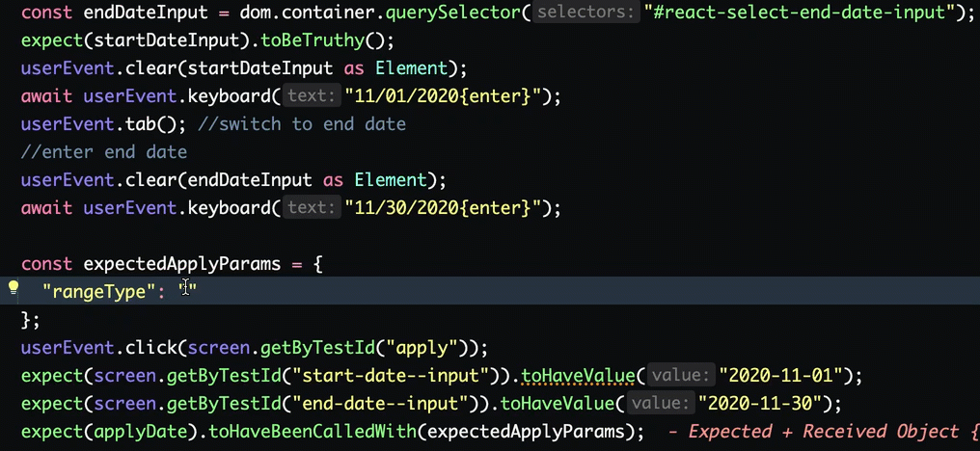Image resolution: width=980 pixels, height=451 pixels.
Task: Click the closing brace "};" line
Action: 31,319
